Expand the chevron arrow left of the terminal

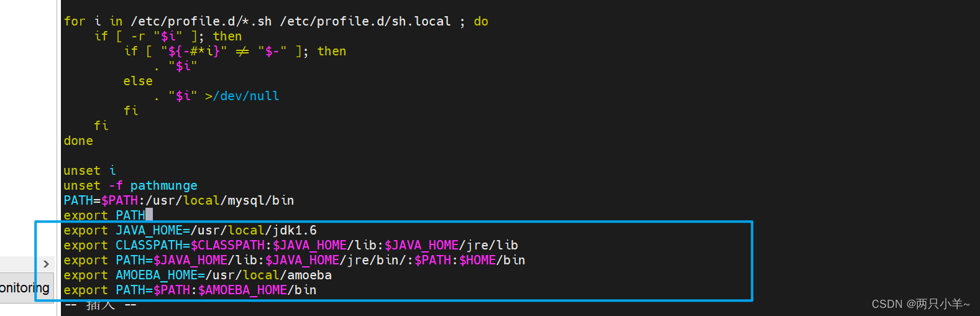point(46,264)
